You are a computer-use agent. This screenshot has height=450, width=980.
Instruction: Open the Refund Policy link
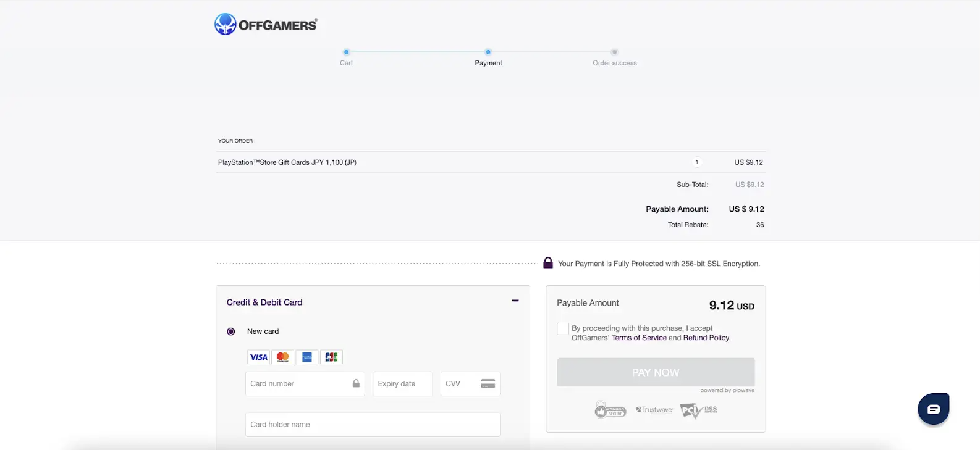706,338
